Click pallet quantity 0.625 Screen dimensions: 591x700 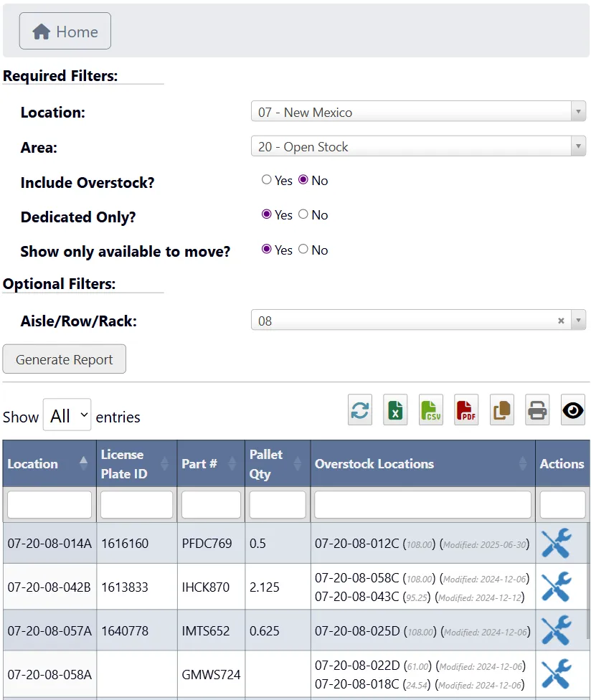pos(264,631)
